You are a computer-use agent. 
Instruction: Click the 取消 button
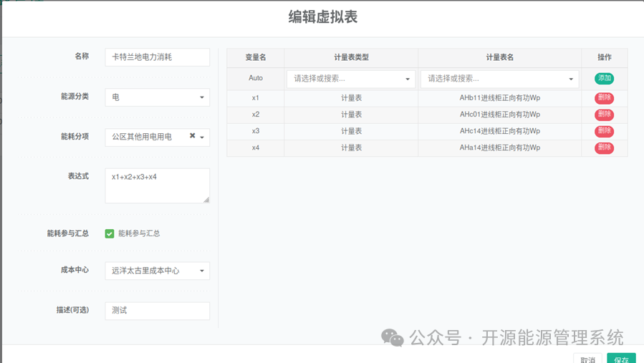click(587, 358)
